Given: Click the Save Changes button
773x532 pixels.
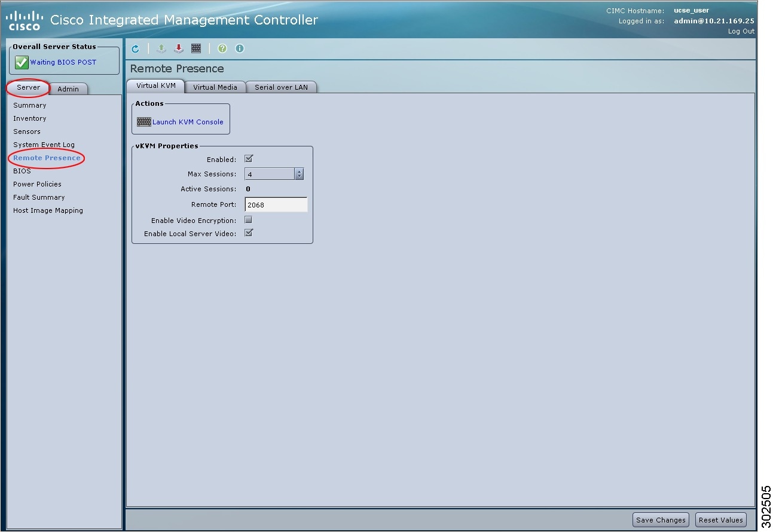Looking at the screenshot, I should (x=660, y=519).
